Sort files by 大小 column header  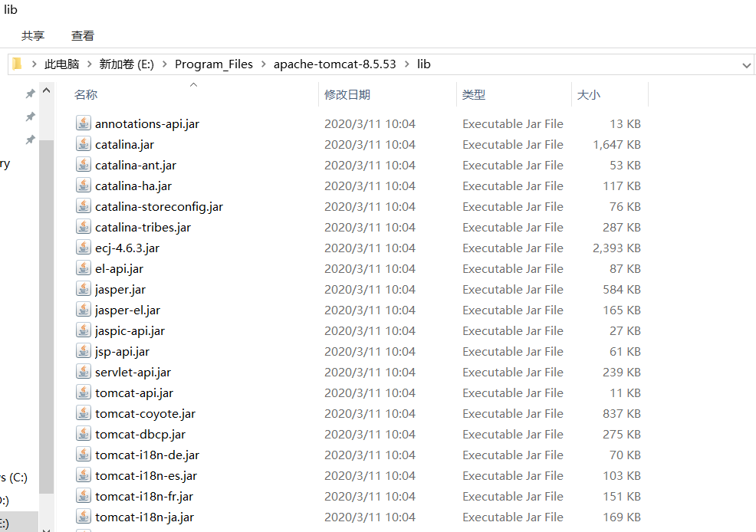[x=588, y=94]
